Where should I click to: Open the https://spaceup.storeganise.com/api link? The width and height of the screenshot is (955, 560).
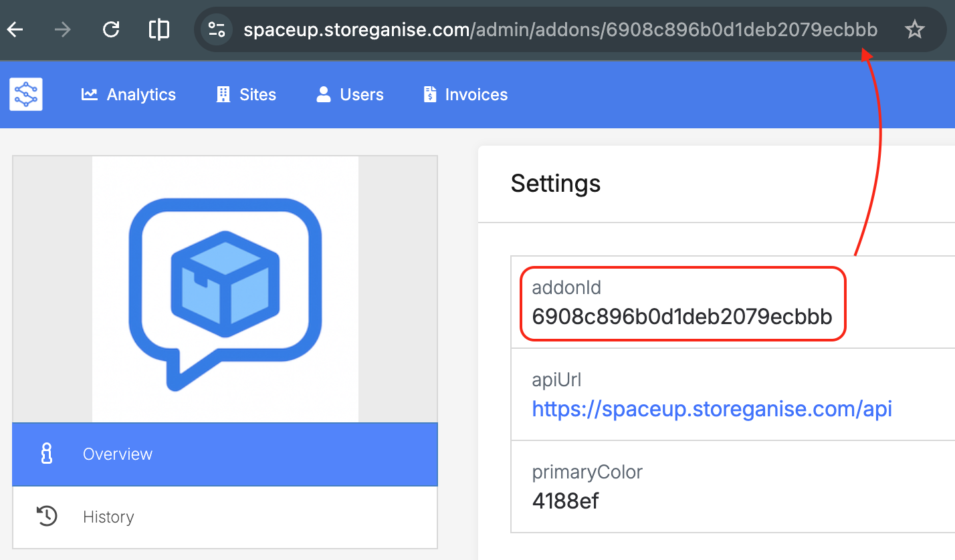pos(712,408)
